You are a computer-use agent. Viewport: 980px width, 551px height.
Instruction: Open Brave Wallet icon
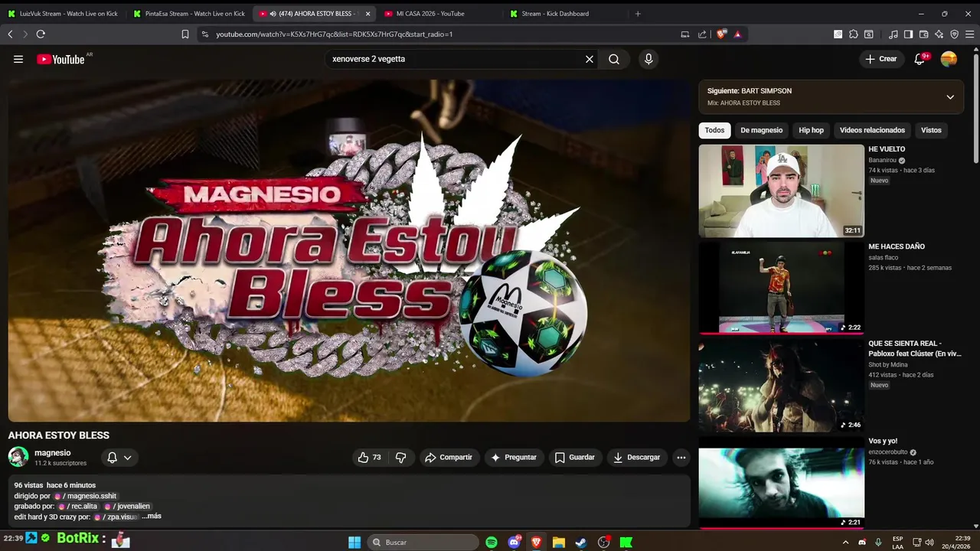(923, 34)
